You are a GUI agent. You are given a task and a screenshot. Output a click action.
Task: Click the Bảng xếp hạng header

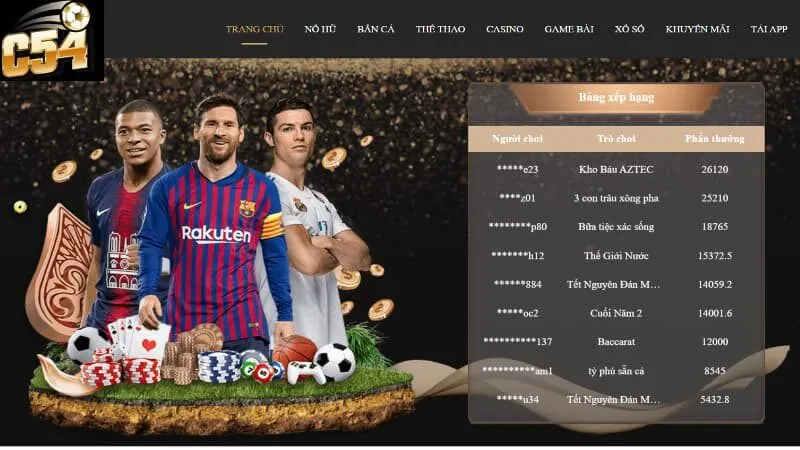point(616,97)
